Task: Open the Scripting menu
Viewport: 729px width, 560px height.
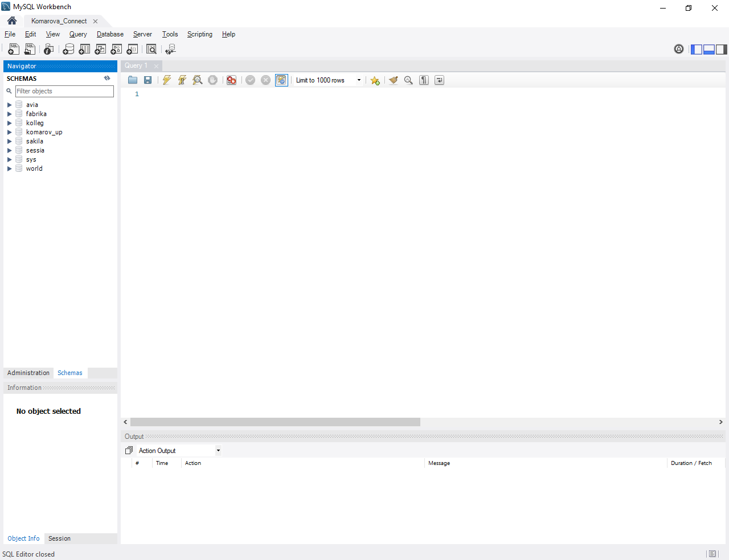Action: click(x=200, y=34)
